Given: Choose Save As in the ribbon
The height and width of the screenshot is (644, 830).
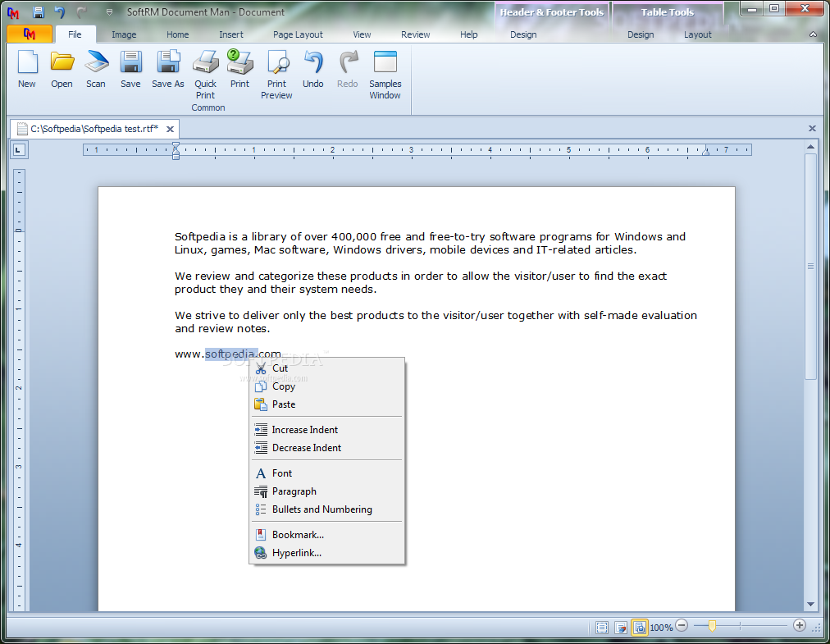Looking at the screenshot, I should point(168,70).
